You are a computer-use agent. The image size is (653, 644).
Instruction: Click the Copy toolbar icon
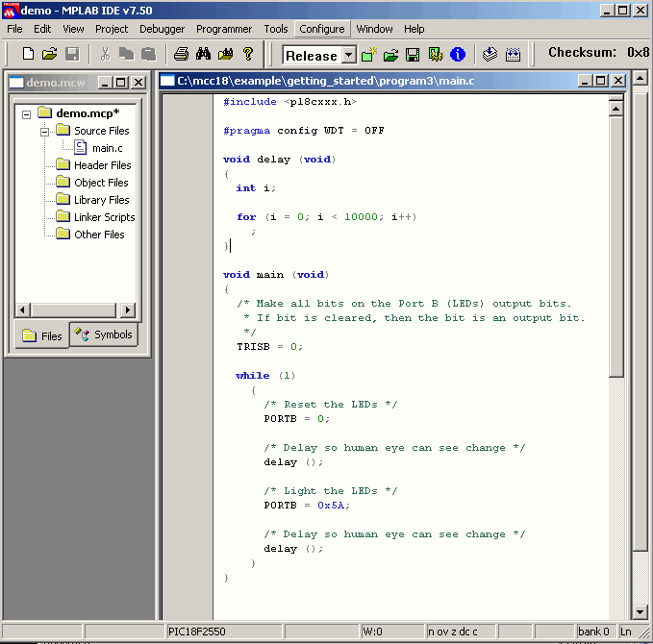[x=127, y=54]
